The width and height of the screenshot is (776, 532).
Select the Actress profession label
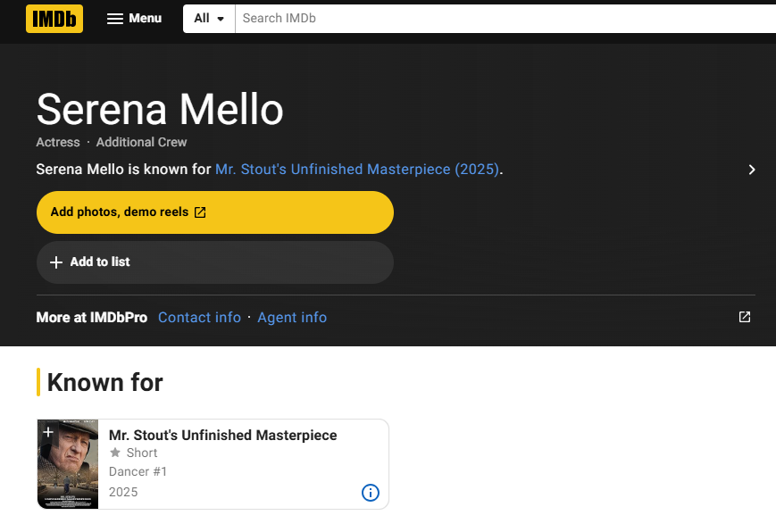58,142
